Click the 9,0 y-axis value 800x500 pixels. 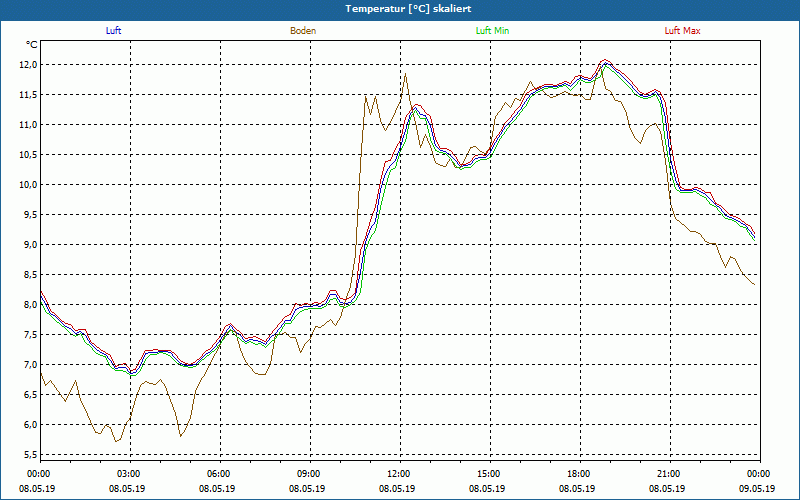point(30,245)
